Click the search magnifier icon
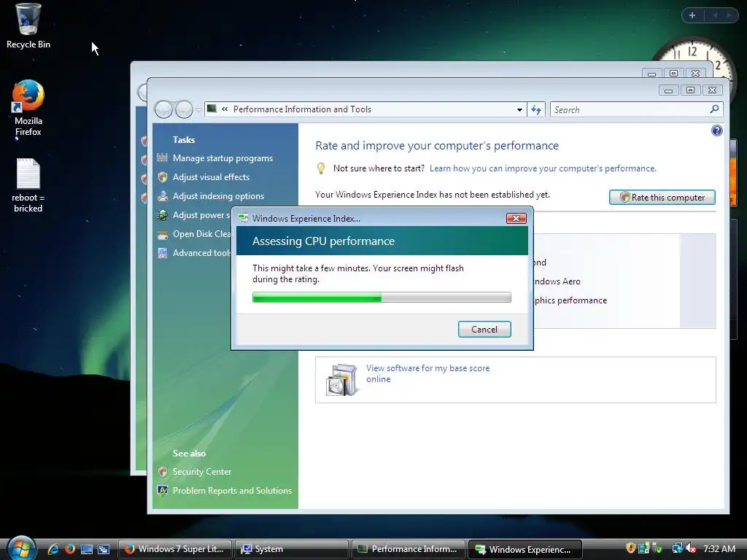The image size is (747, 560). 714,109
